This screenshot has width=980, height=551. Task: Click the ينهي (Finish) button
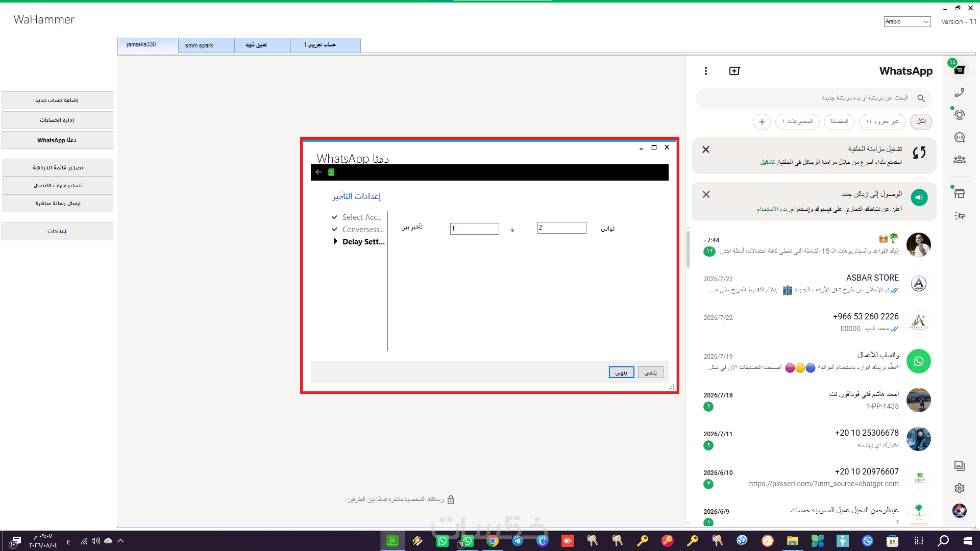click(622, 372)
